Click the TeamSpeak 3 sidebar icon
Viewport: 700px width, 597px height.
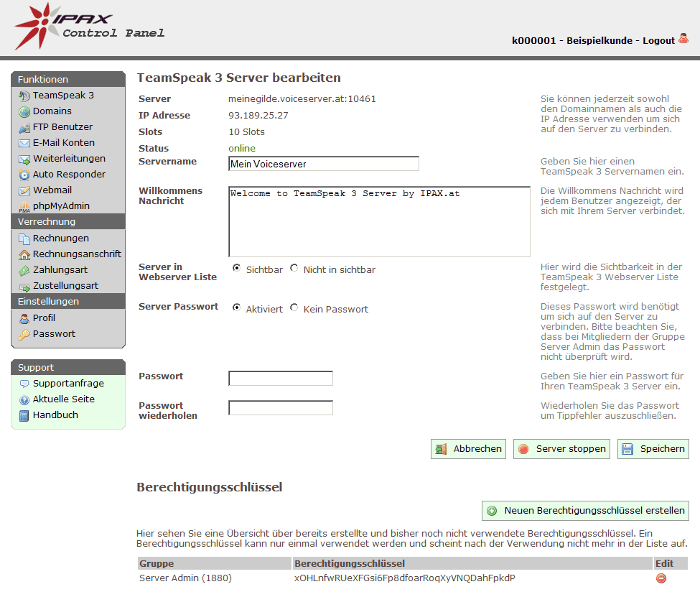[24, 96]
